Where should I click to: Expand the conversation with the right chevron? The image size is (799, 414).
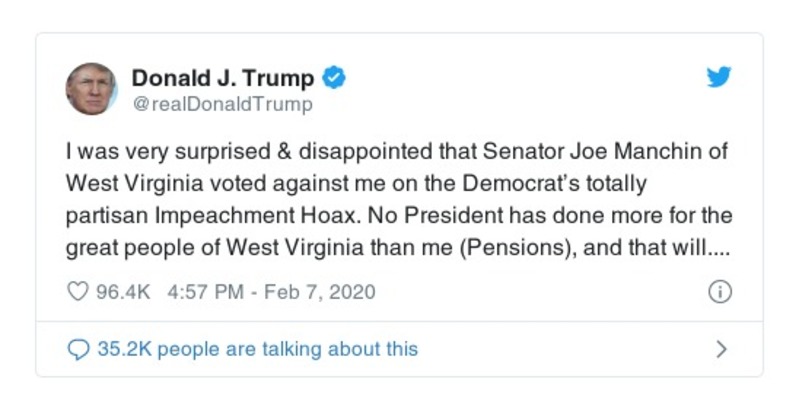(721, 349)
